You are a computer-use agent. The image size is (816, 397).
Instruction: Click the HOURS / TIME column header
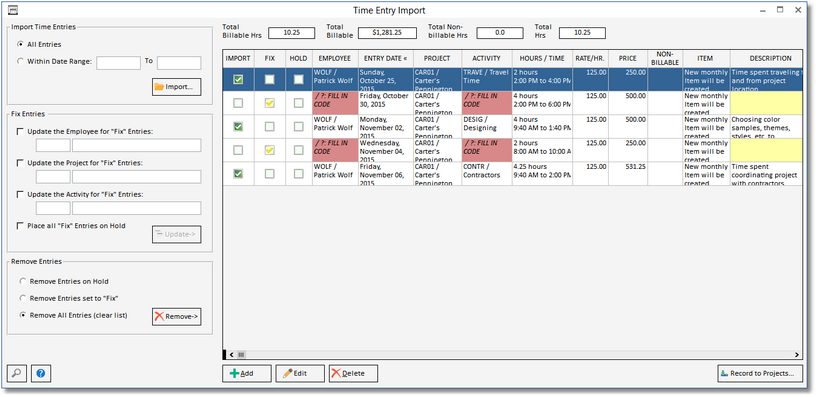[x=542, y=58]
